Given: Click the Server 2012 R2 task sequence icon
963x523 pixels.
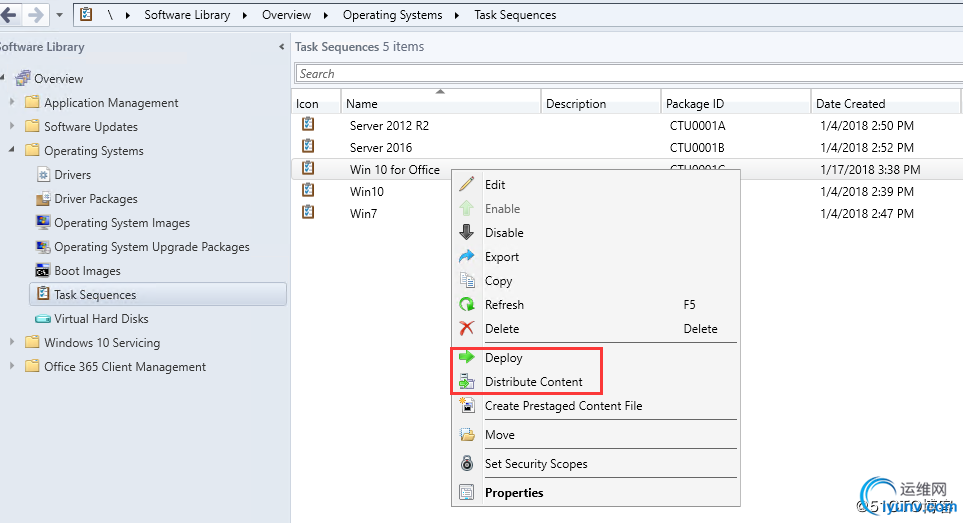Looking at the screenshot, I should coord(308,125).
